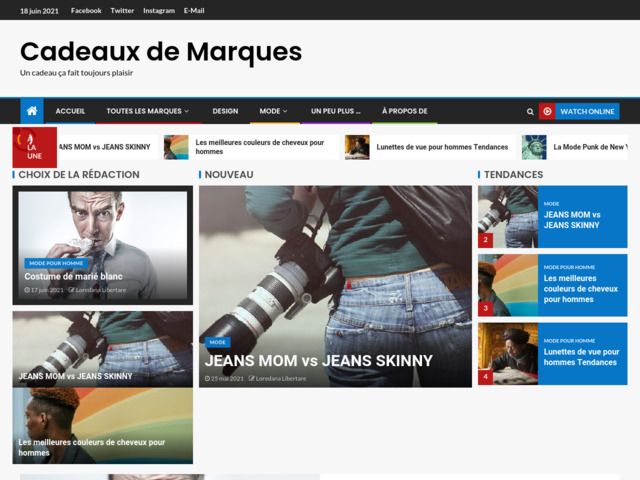This screenshot has width=640, height=480.
Task: Open ticker item Lunettes de vue pour hommes
Action: (x=442, y=147)
